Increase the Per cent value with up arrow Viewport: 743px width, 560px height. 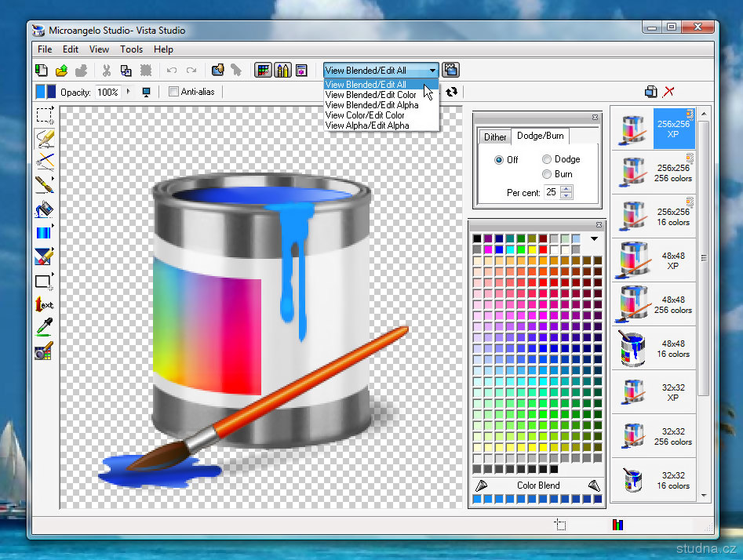(x=566, y=188)
